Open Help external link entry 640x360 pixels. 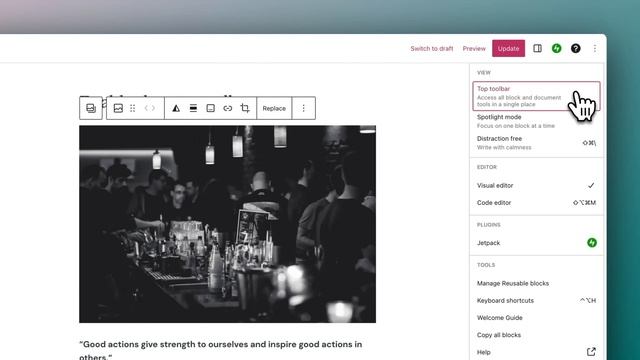coord(536,352)
